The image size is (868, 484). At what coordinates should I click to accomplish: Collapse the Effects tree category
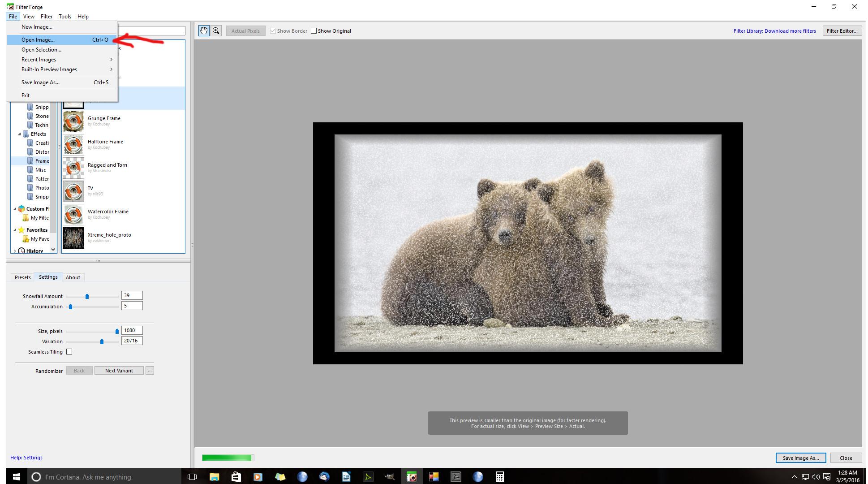19,134
